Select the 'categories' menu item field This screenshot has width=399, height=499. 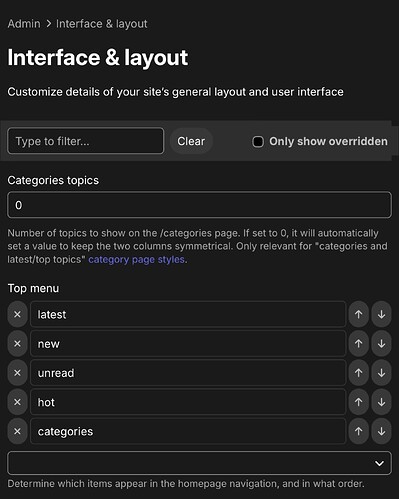(x=188, y=432)
